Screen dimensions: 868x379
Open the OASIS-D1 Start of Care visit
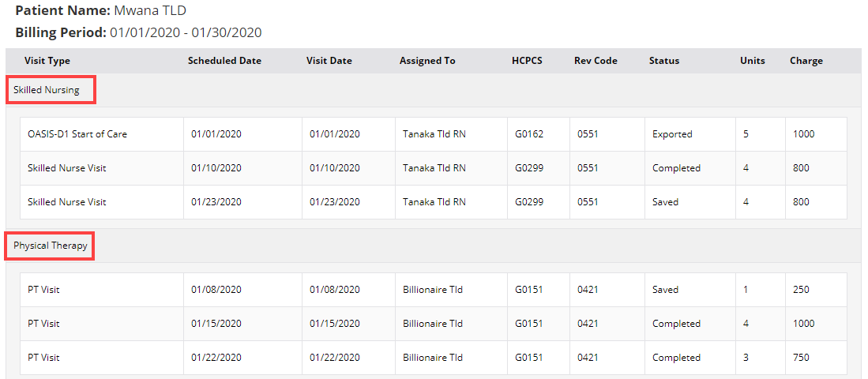click(434, 134)
